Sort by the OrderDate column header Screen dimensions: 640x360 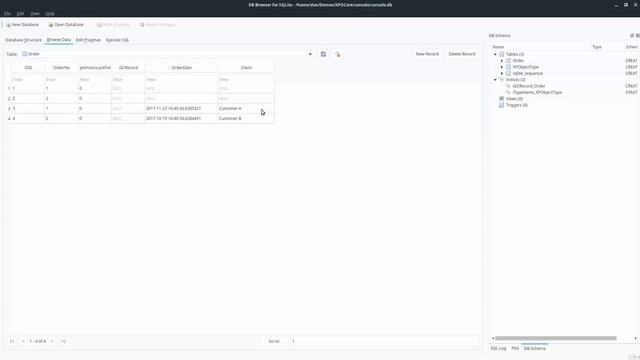click(x=181, y=68)
